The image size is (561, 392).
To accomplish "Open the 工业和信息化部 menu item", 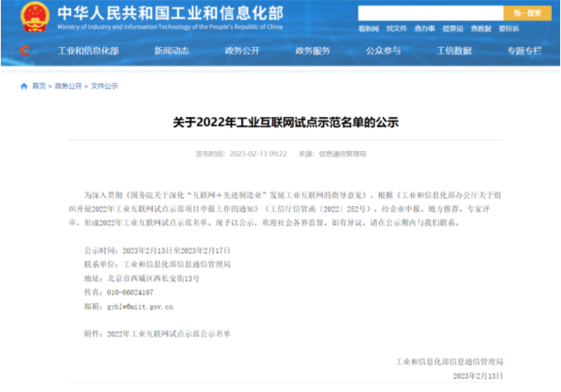I will (88, 51).
